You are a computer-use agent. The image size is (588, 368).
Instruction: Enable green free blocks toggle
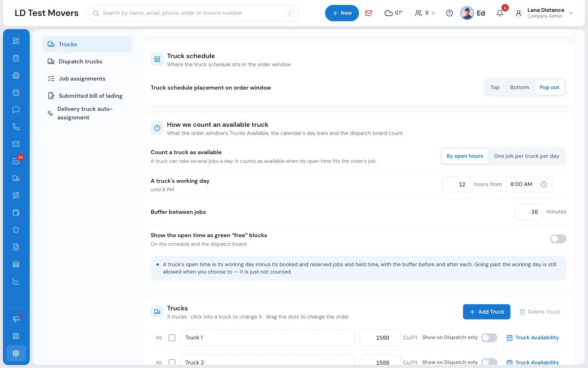click(x=558, y=239)
